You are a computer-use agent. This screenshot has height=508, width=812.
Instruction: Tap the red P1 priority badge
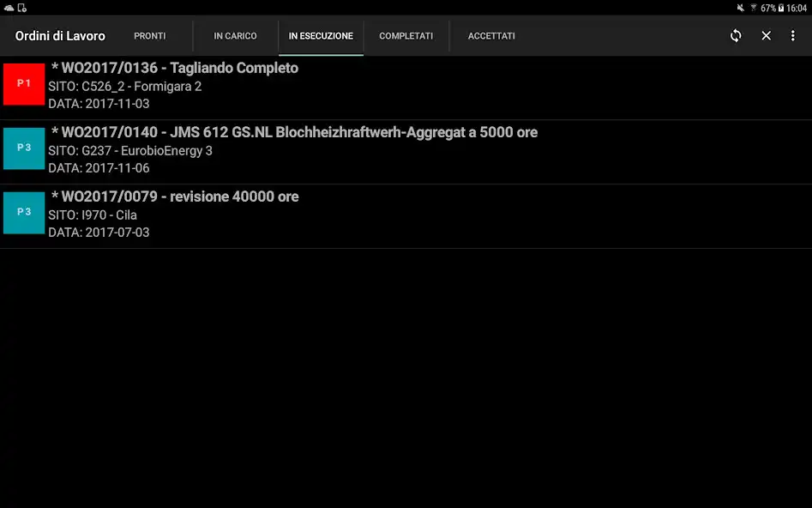(24, 84)
